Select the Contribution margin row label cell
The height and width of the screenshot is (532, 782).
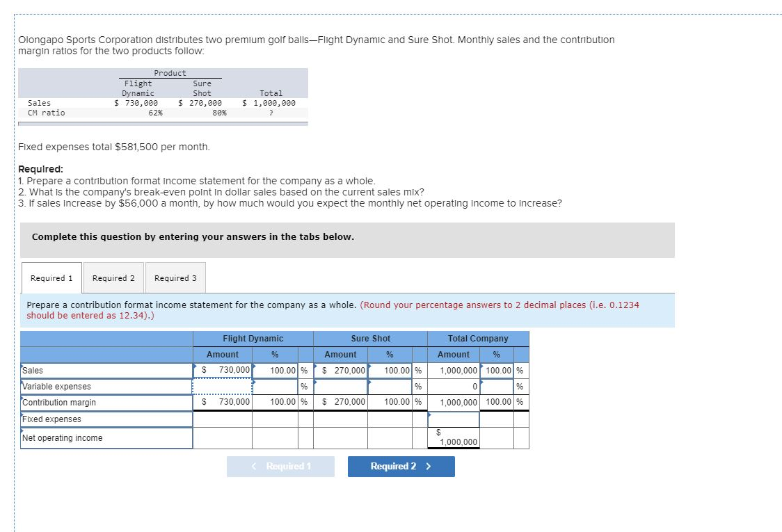106,403
